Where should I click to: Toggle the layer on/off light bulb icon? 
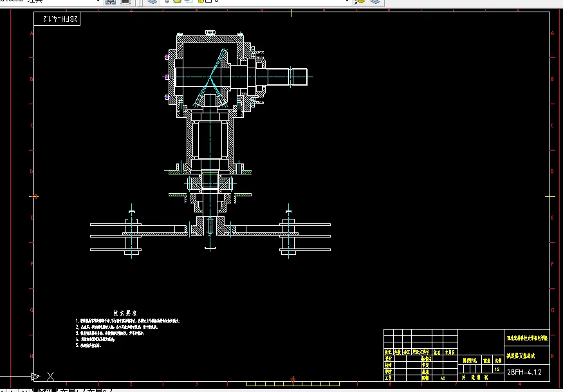[x=167, y=1]
